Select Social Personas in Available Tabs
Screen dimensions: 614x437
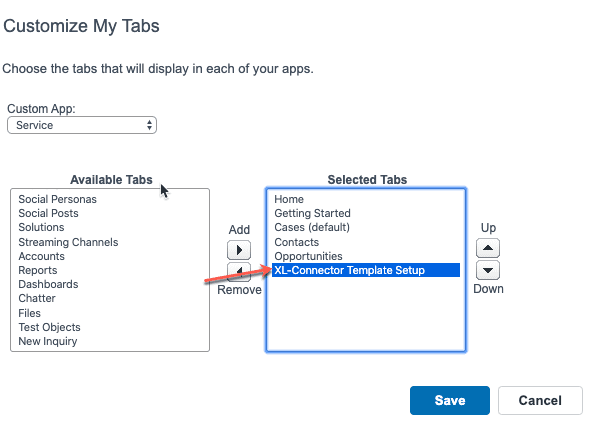tap(57, 199)
